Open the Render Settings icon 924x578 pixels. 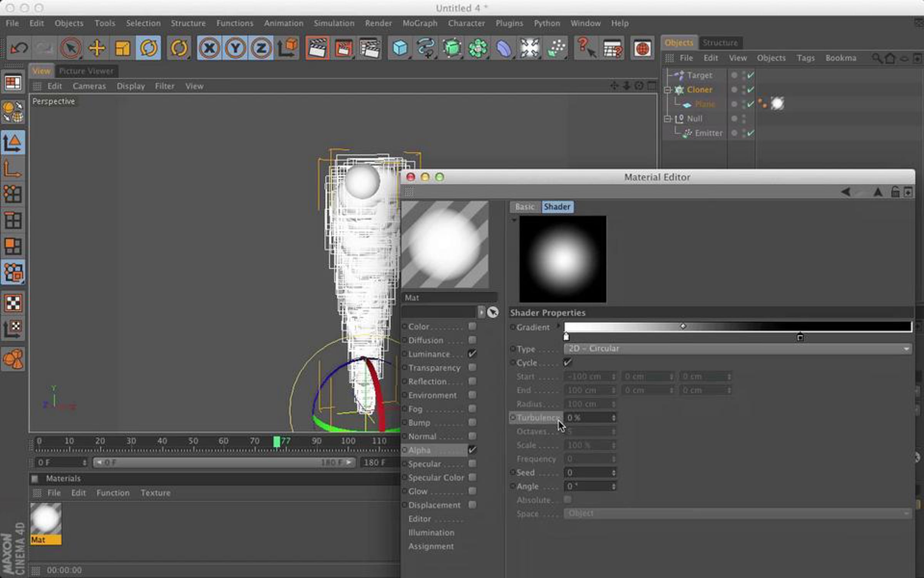coord(370,48)
